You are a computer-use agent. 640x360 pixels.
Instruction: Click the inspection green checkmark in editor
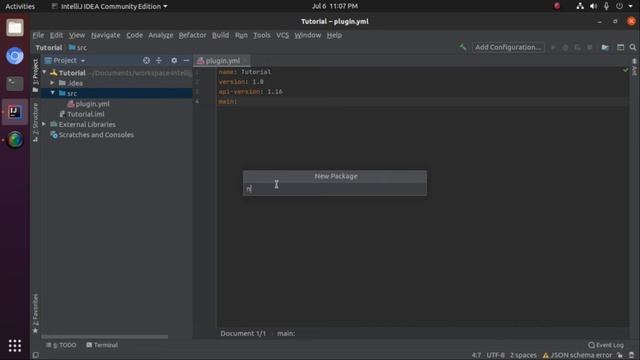pos(625,70)
